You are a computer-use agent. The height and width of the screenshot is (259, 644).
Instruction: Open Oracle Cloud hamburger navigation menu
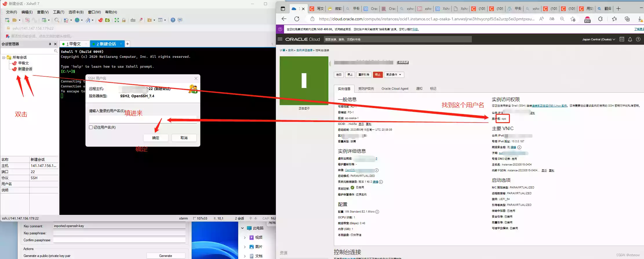tap(280, 39)
